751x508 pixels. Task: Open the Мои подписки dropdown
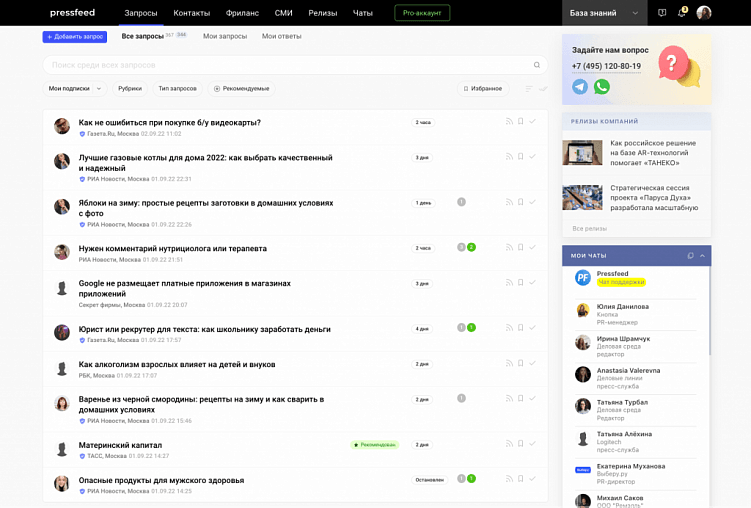75,89
